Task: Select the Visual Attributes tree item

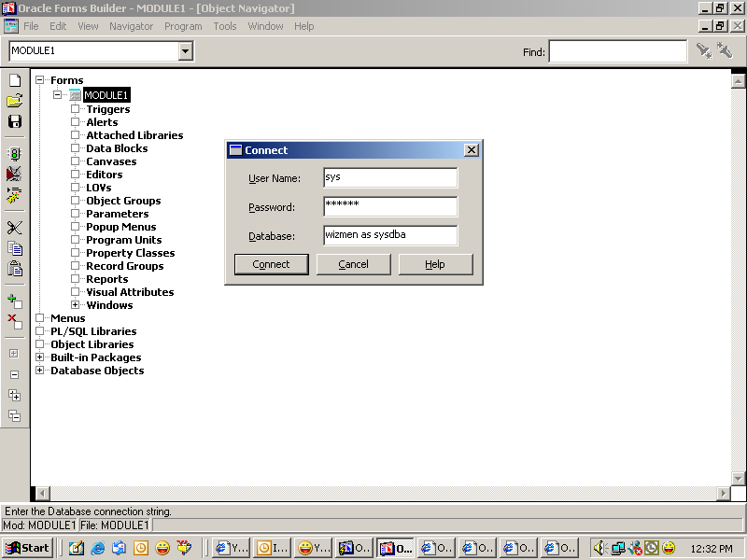Action: 130,292
